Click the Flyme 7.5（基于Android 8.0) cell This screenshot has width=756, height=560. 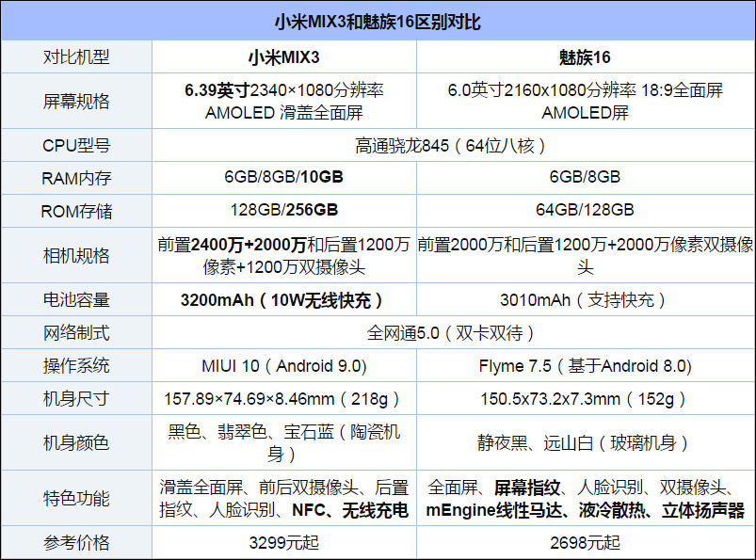586,366
